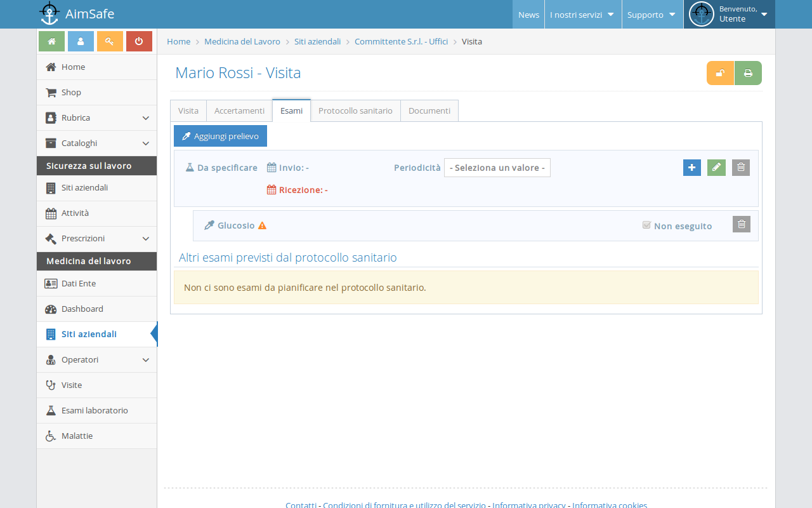The image size is (812, 508).
Task: Open the highlighted Siti aziendali under Medicina del lavoro
Action: point(96,334)
